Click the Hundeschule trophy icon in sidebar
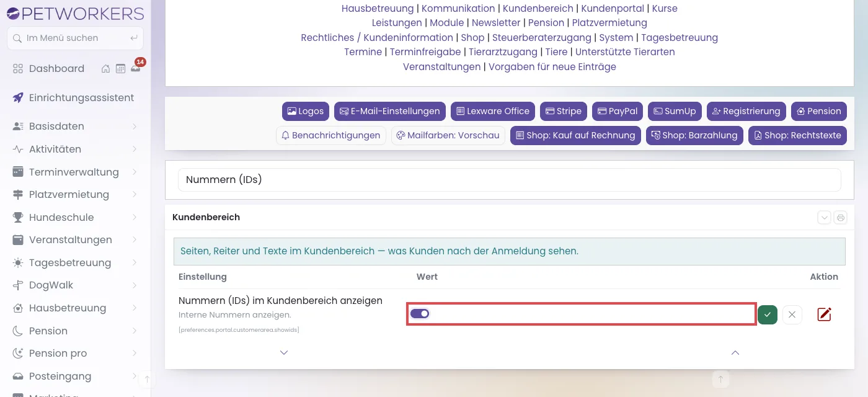This screenshot has height=397, width=868. pos(18,217)
